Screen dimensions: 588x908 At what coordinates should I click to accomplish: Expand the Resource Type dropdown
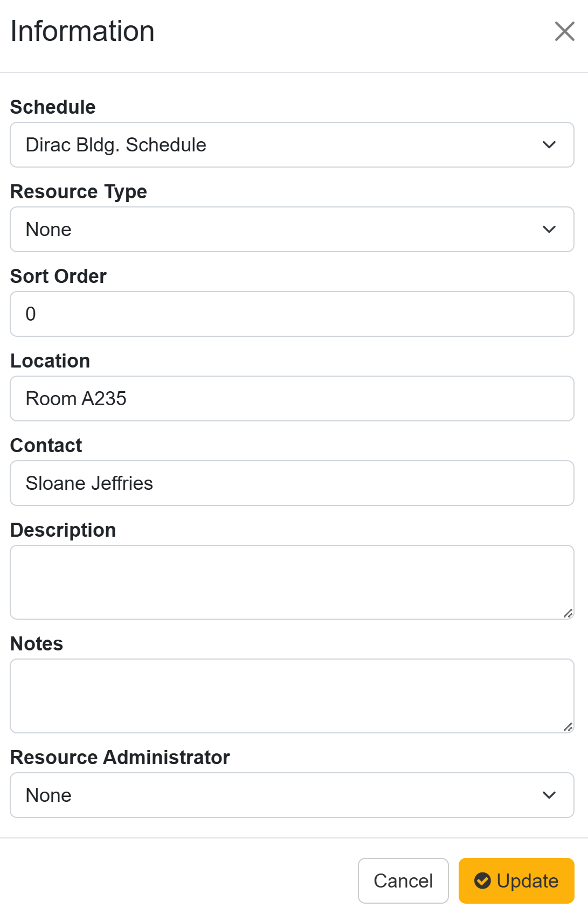292,230
